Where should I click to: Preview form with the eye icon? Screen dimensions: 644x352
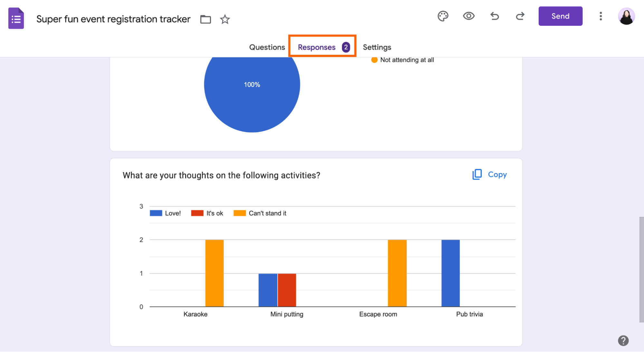468,16
